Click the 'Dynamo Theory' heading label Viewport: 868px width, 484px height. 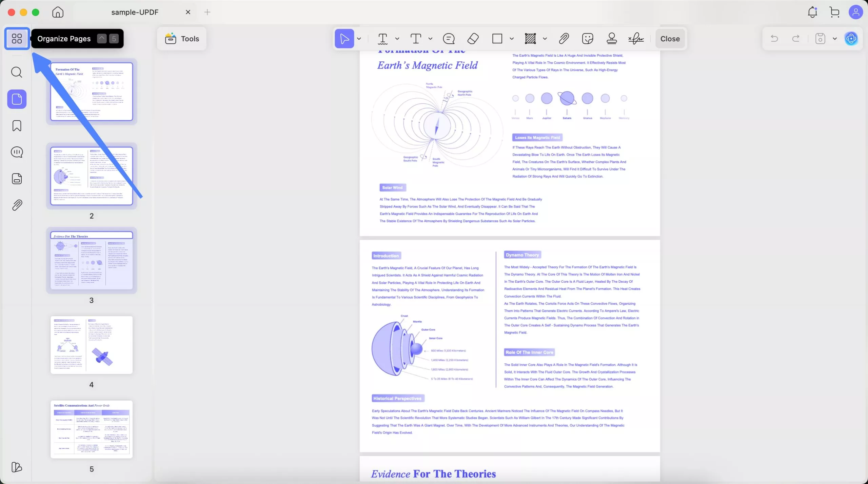click(x=522, y=255)
